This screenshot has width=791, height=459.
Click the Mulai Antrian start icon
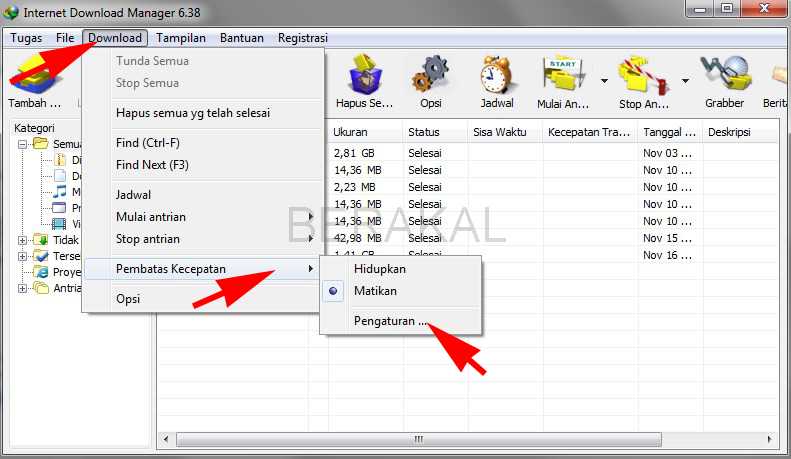point(564,76)
